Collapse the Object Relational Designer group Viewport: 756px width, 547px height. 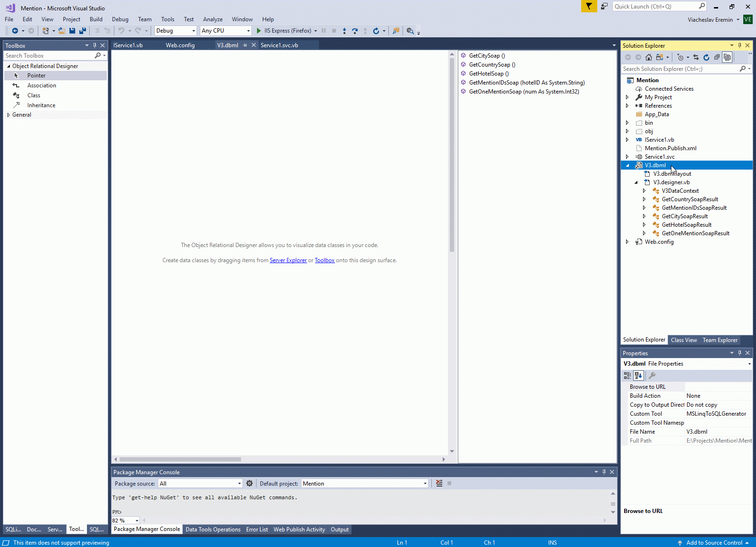point(9,66)
